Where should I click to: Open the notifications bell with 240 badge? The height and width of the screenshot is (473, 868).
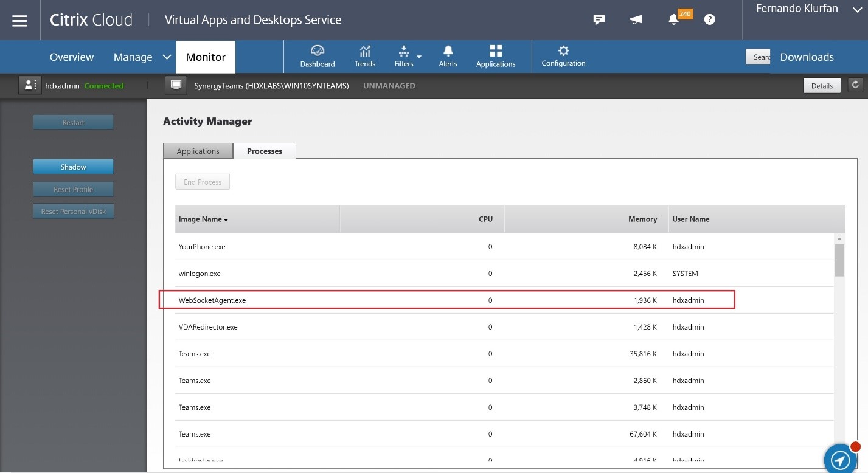pyautogui.click(x=675, y=19)
